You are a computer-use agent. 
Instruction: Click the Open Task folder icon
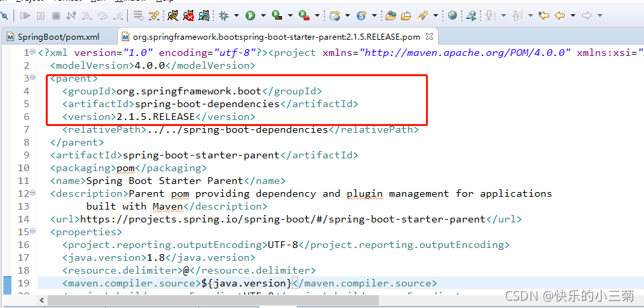click(406, 16)
